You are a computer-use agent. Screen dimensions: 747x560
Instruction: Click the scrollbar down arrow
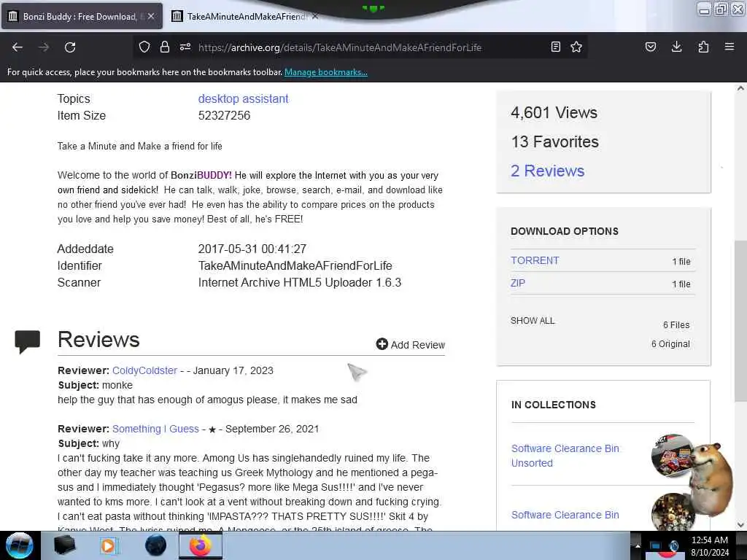point(740,525)
